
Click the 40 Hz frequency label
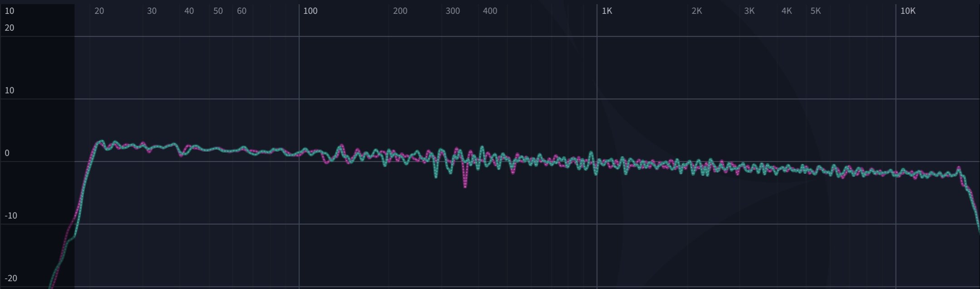[189, 11]
